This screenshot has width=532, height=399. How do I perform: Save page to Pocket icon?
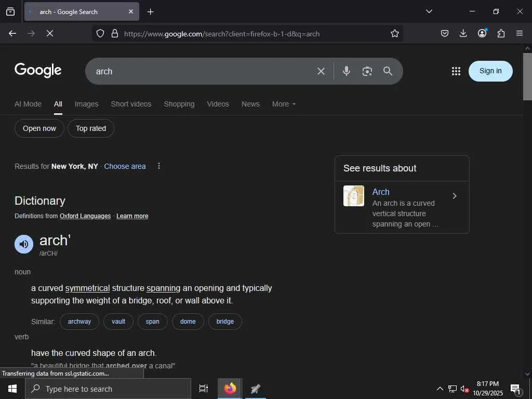click(445, 33)
